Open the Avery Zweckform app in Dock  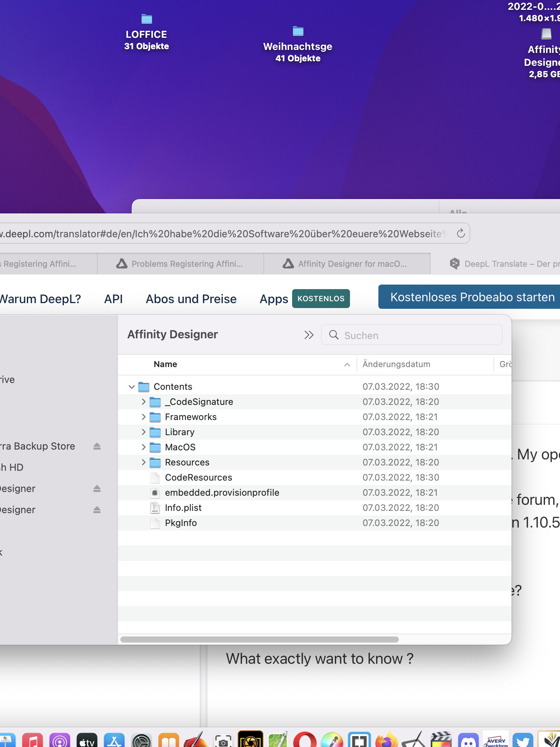pos(496,739)
